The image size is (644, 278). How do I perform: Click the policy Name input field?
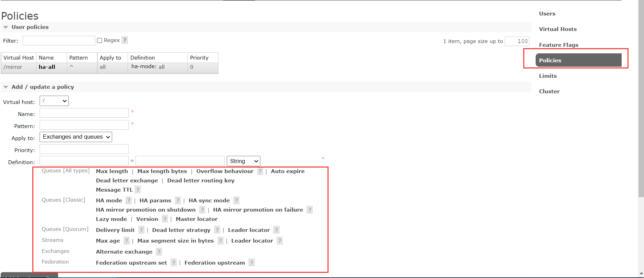coord(84,113)
